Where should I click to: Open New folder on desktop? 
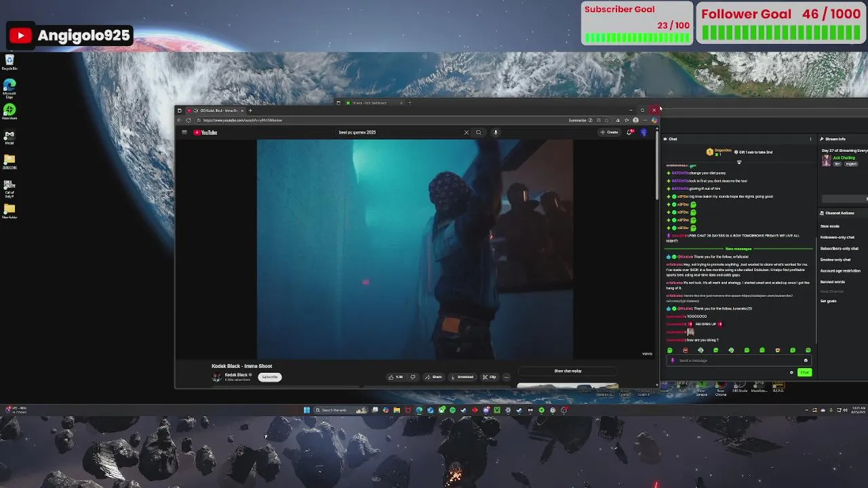9,211
